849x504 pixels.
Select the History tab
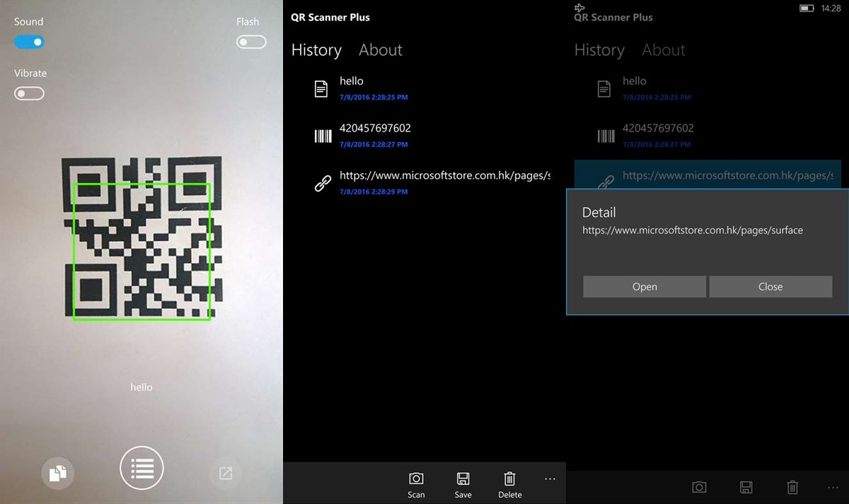[x=316, y=50]
